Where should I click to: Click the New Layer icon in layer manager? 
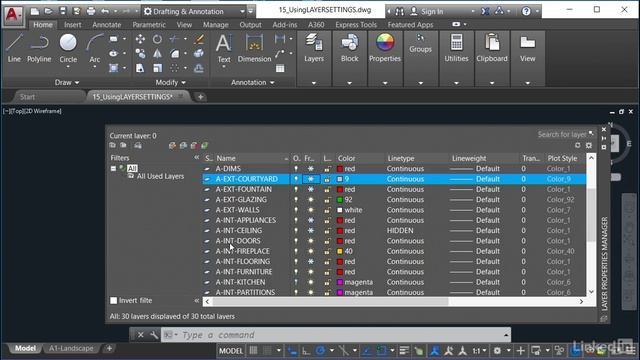pos(173,145)
